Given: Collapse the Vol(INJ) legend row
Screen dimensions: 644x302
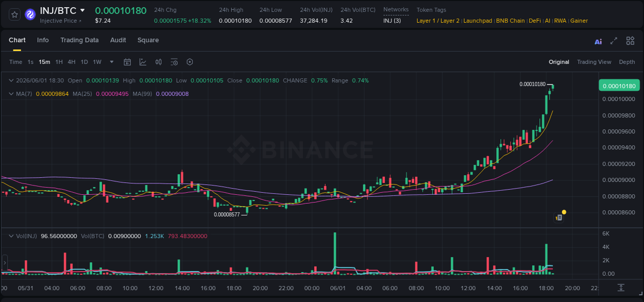Looking at the screenshot, I should tap(11, 236).
